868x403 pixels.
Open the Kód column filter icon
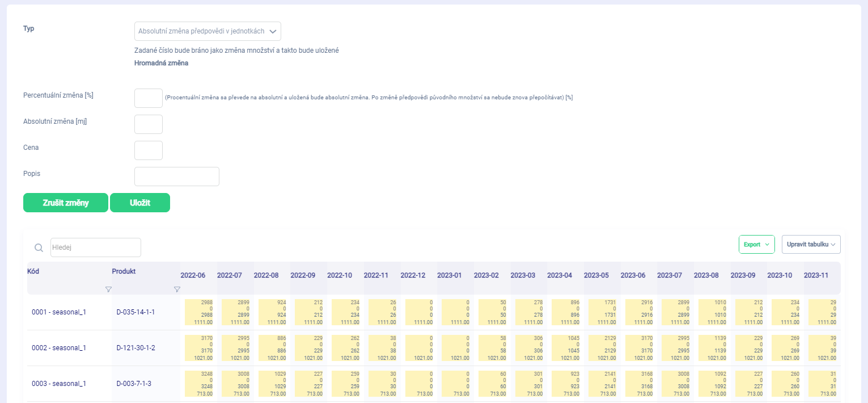coord(108,289)
